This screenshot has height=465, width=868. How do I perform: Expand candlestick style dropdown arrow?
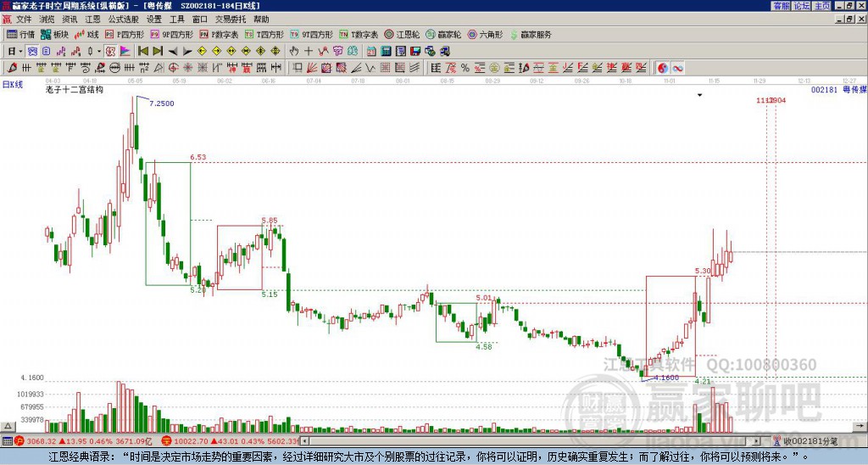tap(99, 52)
